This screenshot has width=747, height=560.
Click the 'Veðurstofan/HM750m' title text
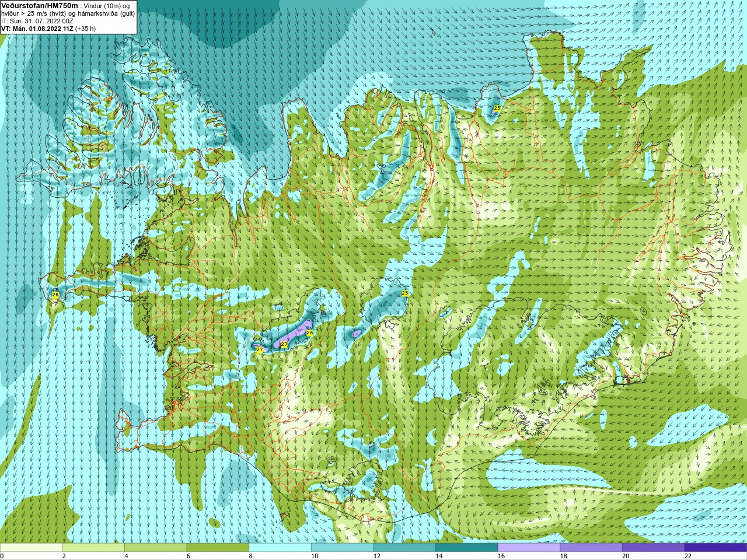39,5
